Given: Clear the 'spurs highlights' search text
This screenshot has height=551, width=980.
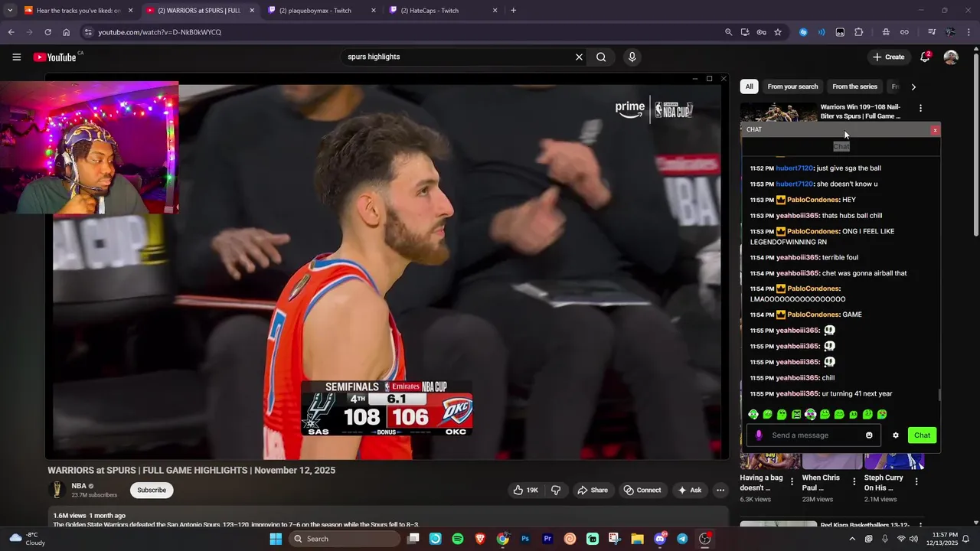Looking at the screenshot, I should [579, 57].
